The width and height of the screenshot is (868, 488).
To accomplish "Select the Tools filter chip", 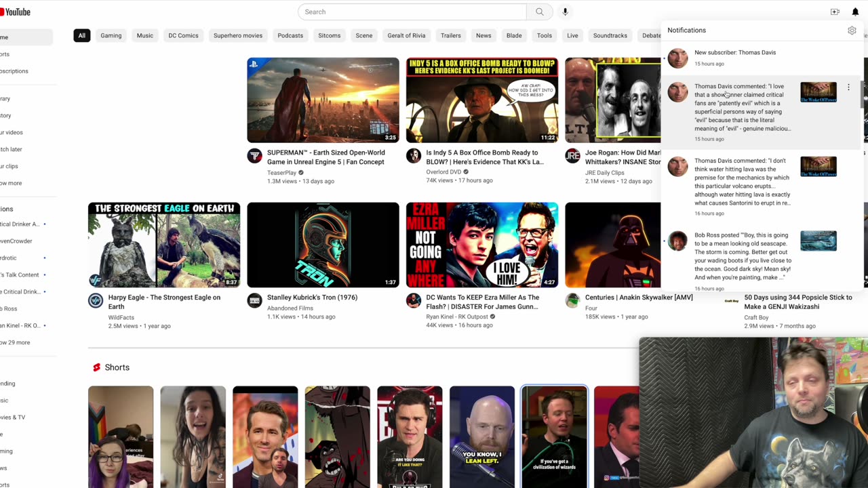I will 545,35.
